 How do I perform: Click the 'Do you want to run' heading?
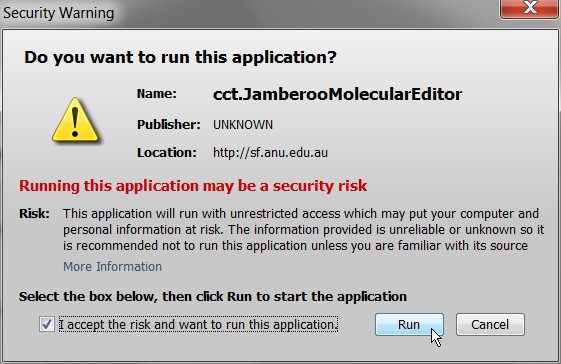click(x=180, y=57)
